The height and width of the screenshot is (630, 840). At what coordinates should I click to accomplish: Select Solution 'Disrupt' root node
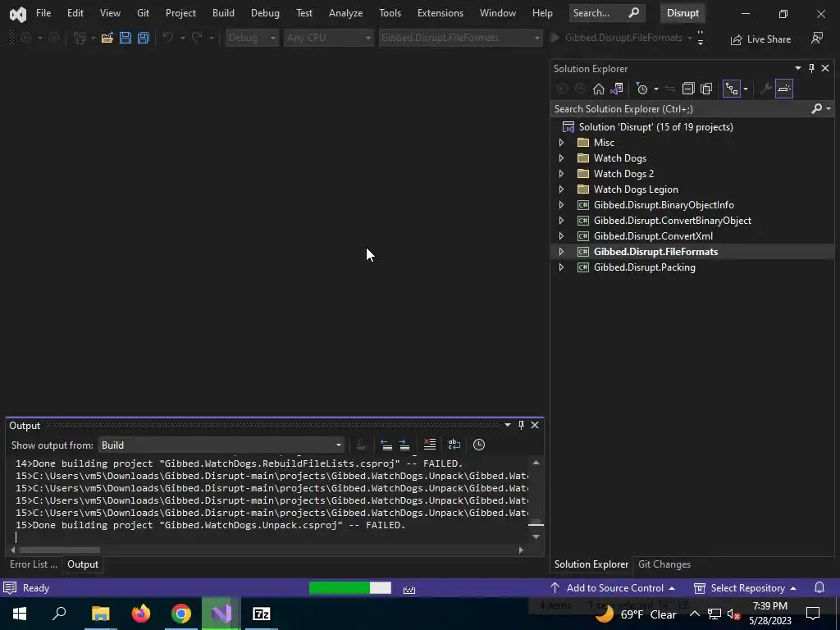click(x=655, y=127)
